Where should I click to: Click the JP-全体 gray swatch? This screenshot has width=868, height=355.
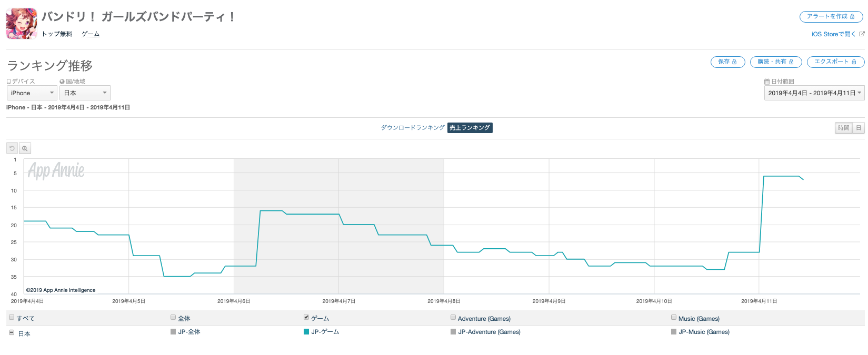173,332
